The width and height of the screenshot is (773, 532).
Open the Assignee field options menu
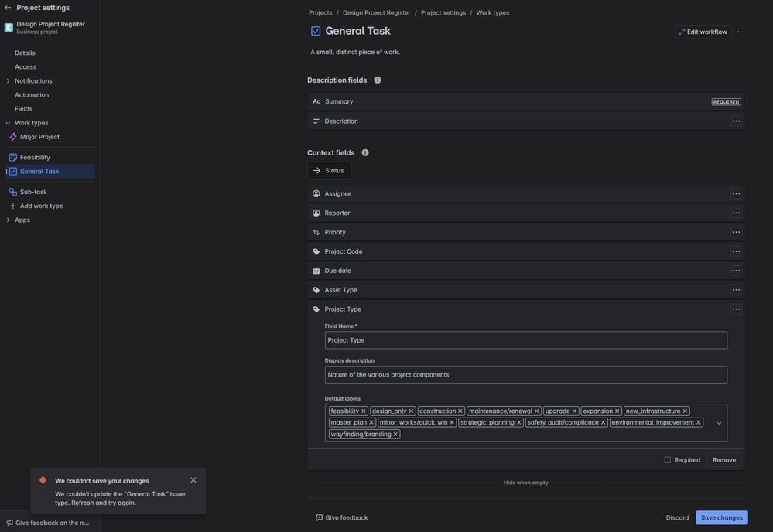point(736,193)
